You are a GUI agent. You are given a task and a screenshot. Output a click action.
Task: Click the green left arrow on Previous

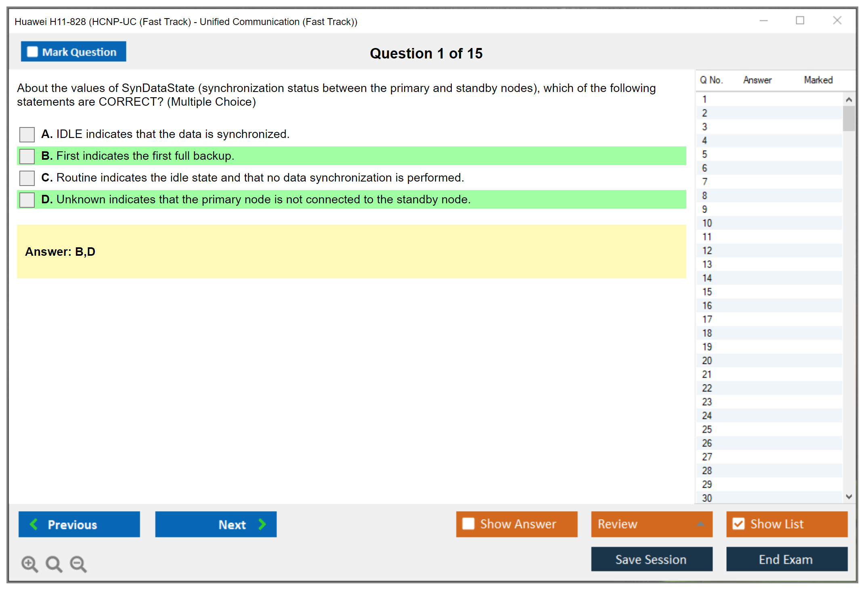34,524
